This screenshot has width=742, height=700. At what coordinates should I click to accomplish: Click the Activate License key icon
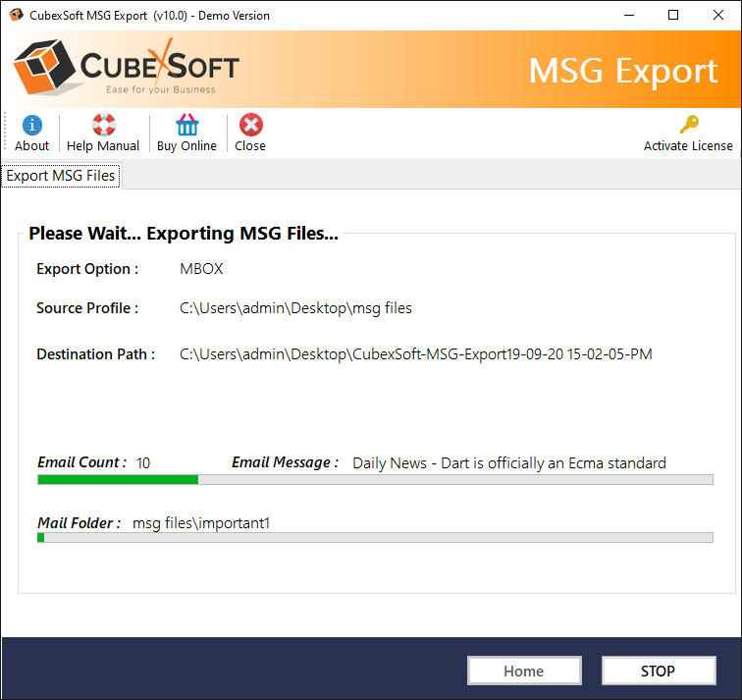(x=689, y=125)
